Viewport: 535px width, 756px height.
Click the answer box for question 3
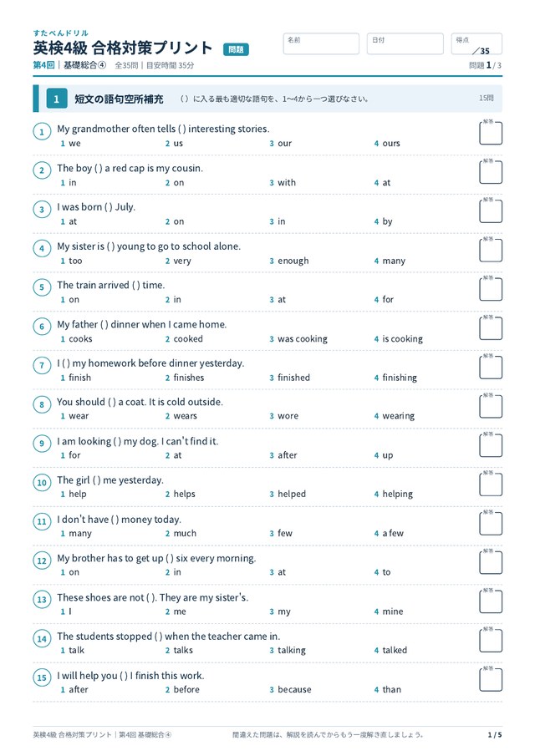pyautogui.click(x=491, y=211)
